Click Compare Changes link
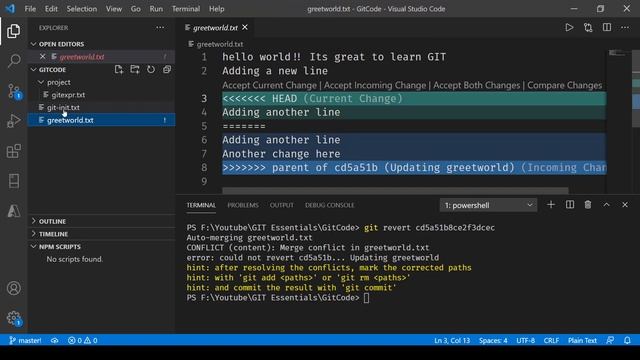 point(564,85)
